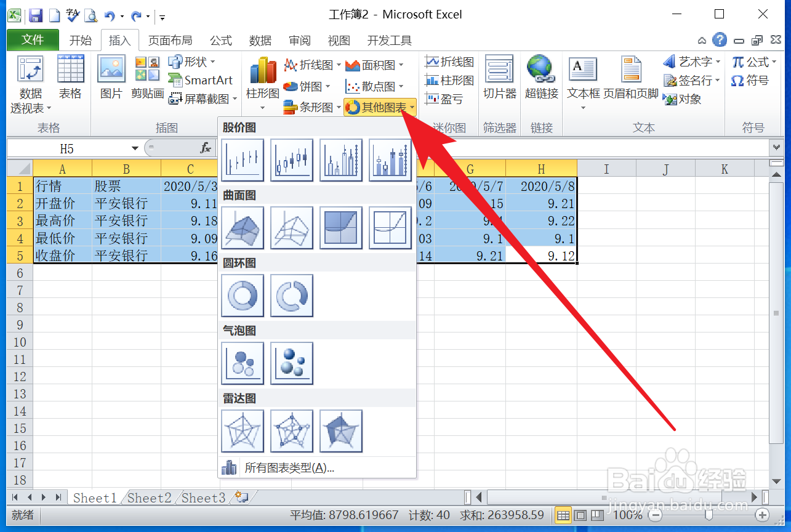Switch to Developer (开发工具) tab
The image size is (791, 532).
389,41
